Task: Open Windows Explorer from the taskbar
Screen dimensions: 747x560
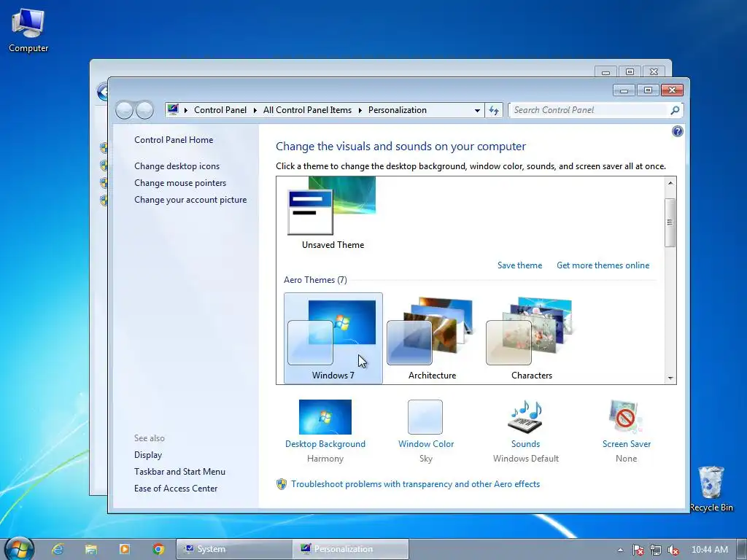Action: coord(91,549)
